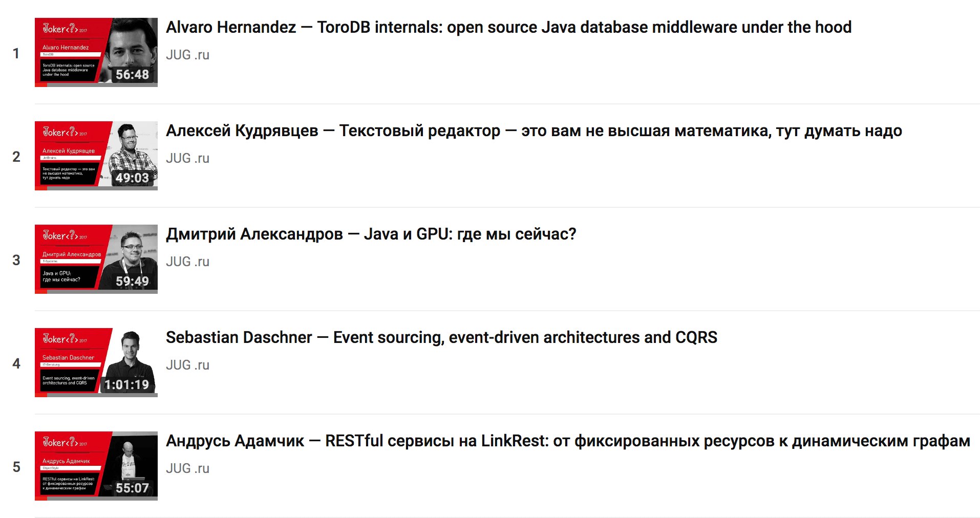Open the Event sourcing and CQRS title link
The image size is (980, 518).
[441, 338]
